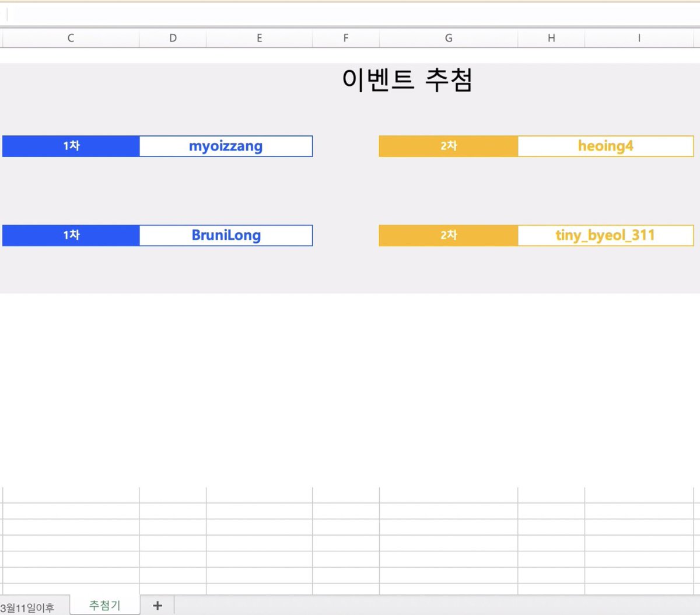
Task: Select column H header
Action: [551, 38]
